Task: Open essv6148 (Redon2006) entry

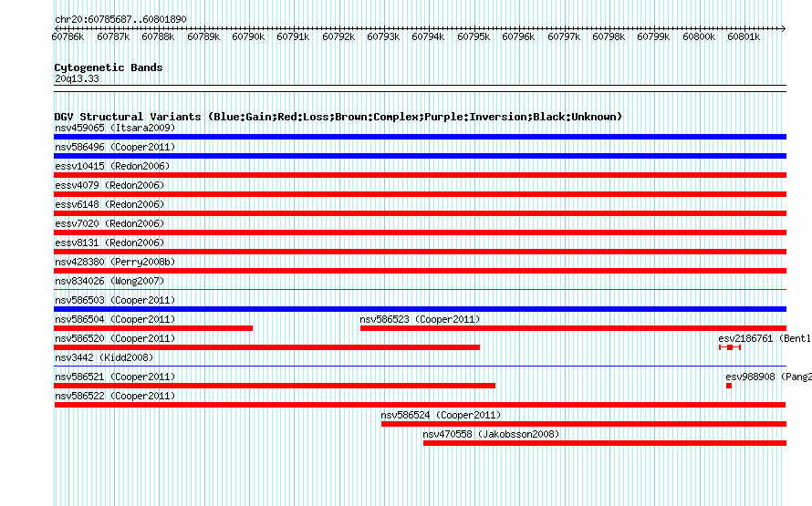Action: coord(109,204)
